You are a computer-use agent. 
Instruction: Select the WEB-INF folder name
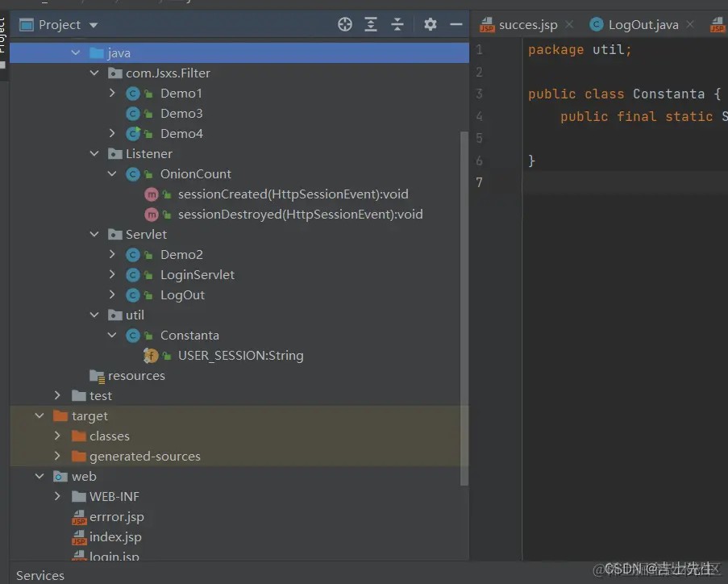coord(114,497)
